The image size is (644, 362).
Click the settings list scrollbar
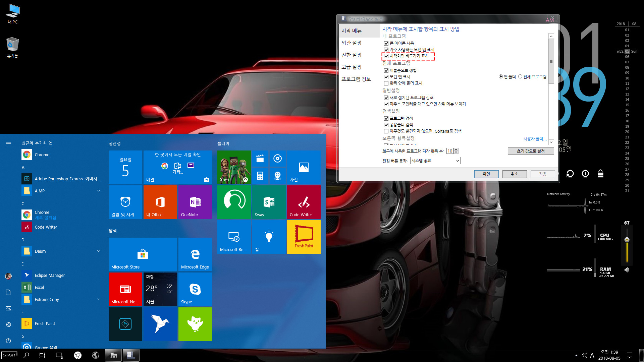(551, 62)
